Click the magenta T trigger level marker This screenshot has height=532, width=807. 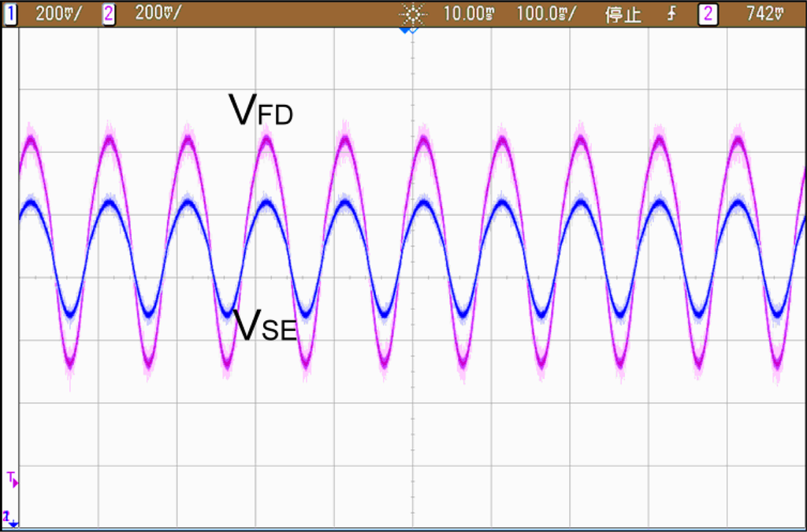click(12, 478)
